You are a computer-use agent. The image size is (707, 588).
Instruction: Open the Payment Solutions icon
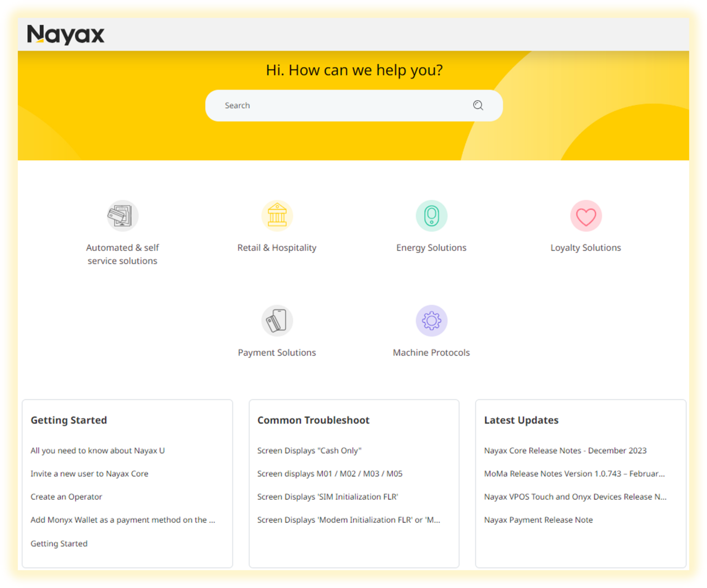pyautogui.click(x=277, y=321)
